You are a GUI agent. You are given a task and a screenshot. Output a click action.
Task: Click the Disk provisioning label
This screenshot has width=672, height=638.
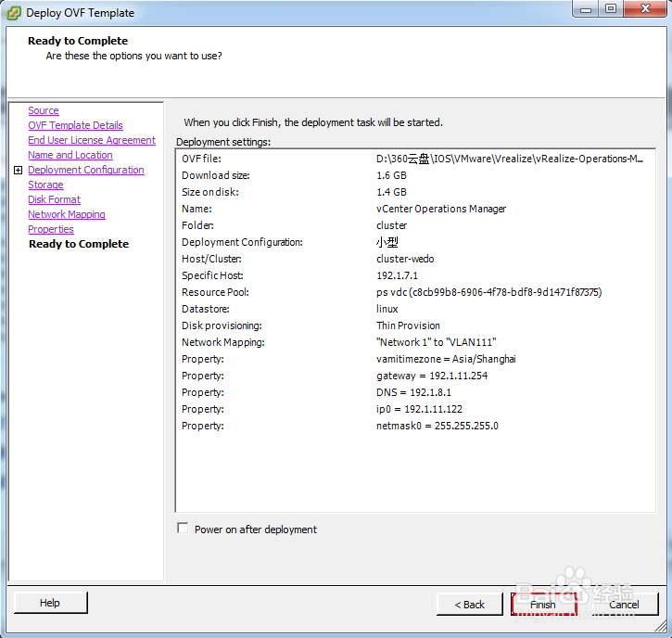coord(222,325)
